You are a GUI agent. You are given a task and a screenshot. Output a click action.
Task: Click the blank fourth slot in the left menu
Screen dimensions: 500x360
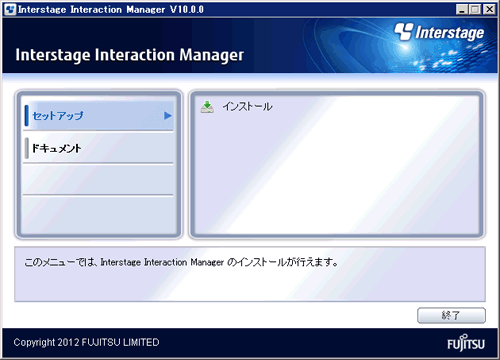pos(99,215)
